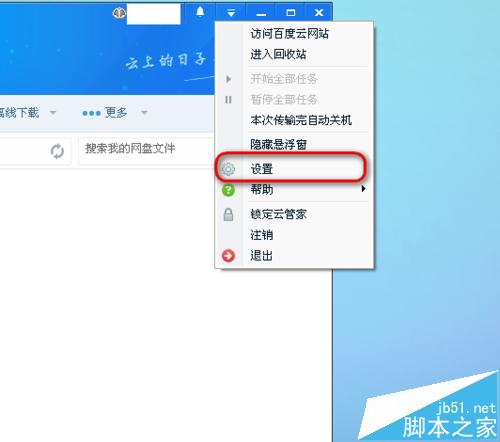Choose 注销 from the menu
Viewport: 500px width, 442px height.
(x=262, y=235)
